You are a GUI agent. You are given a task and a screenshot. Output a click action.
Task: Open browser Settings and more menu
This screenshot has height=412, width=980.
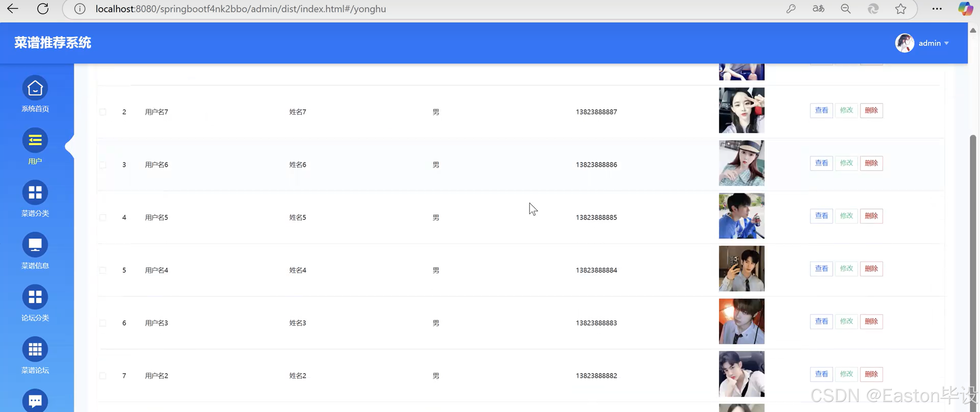click(x=937, y=9)
